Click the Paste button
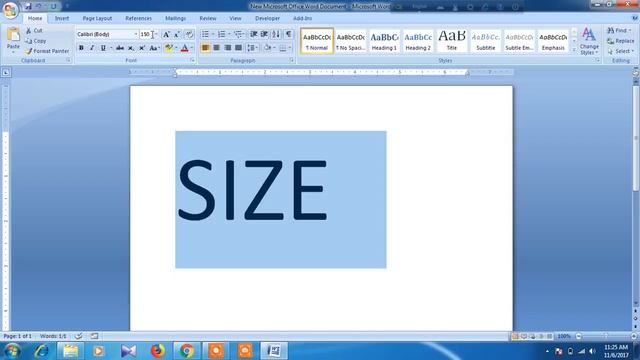 (13, 40)
